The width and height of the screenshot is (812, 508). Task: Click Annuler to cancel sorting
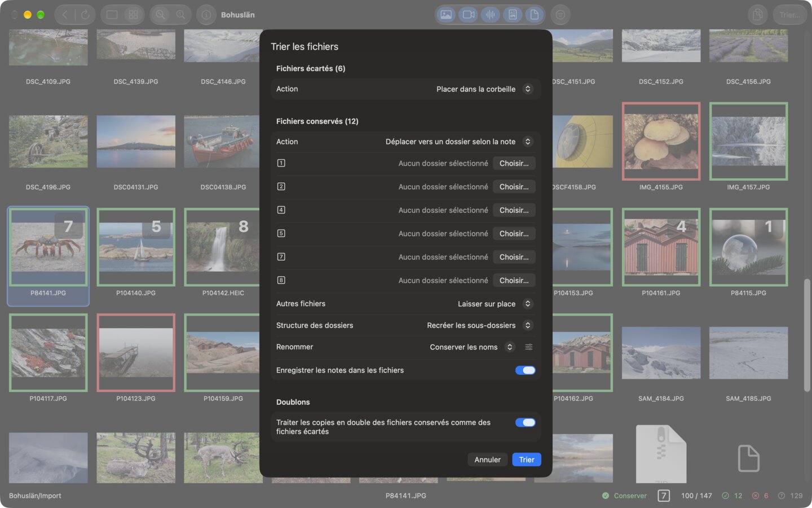pos(488,459)
